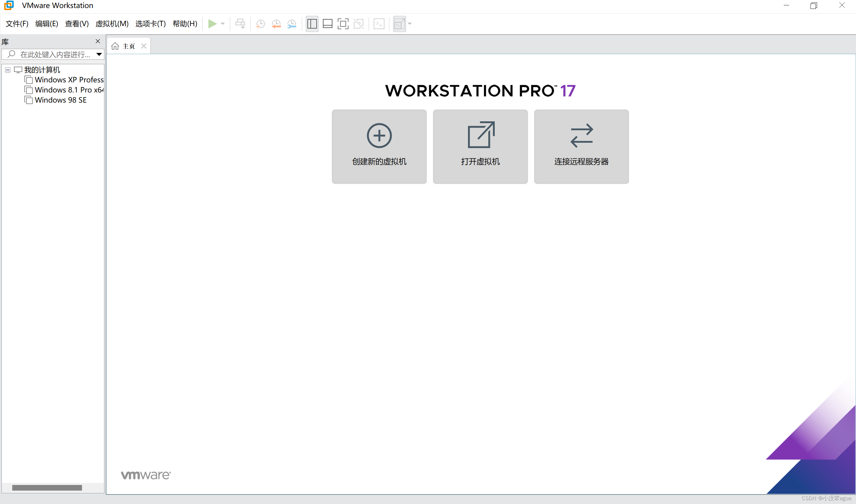856x504 pixels.
Task: Open the snapshot manager wrench icon
Action: click(x=292, y=24)
